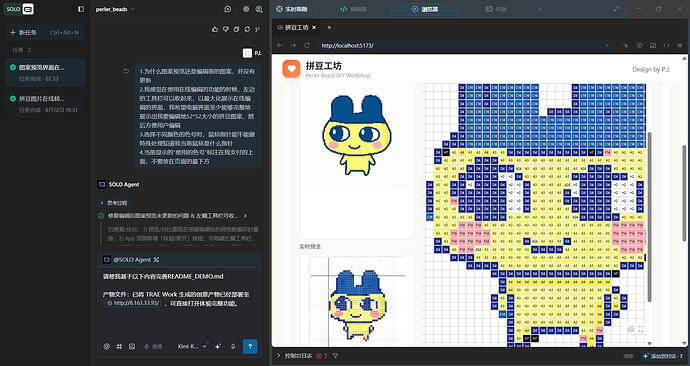Remove the @SOLO Agent mention tag

click(156, 260)
